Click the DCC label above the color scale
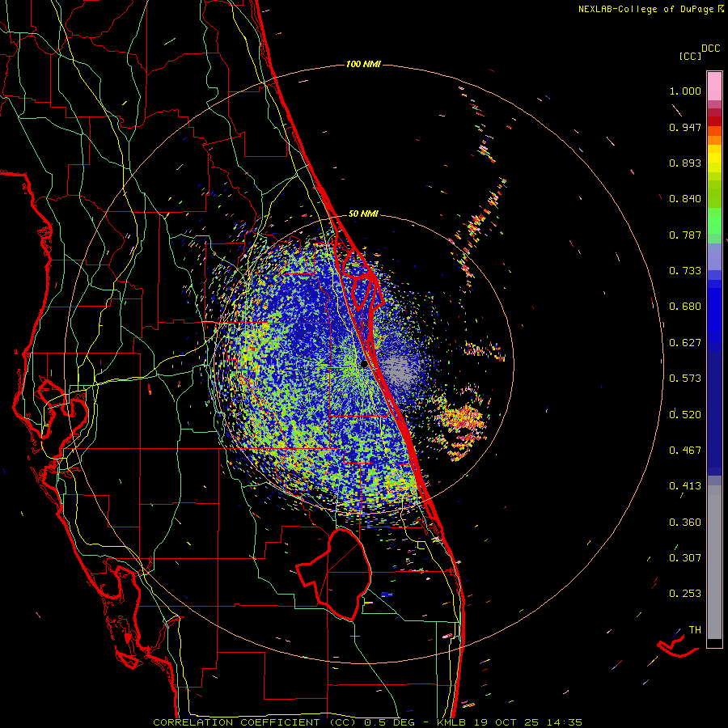 click(x=710, y=49)
